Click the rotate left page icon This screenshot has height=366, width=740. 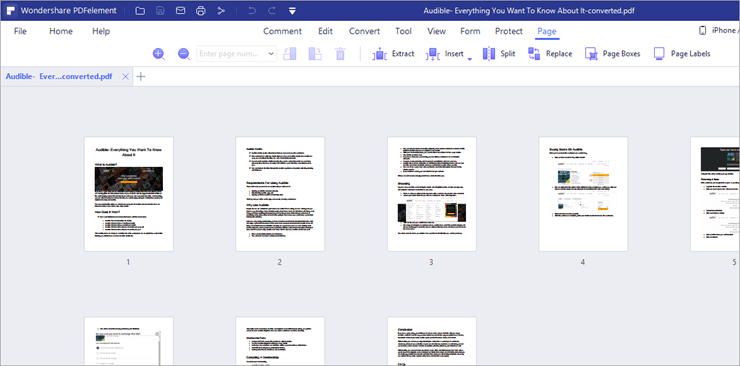coord(290,54)
